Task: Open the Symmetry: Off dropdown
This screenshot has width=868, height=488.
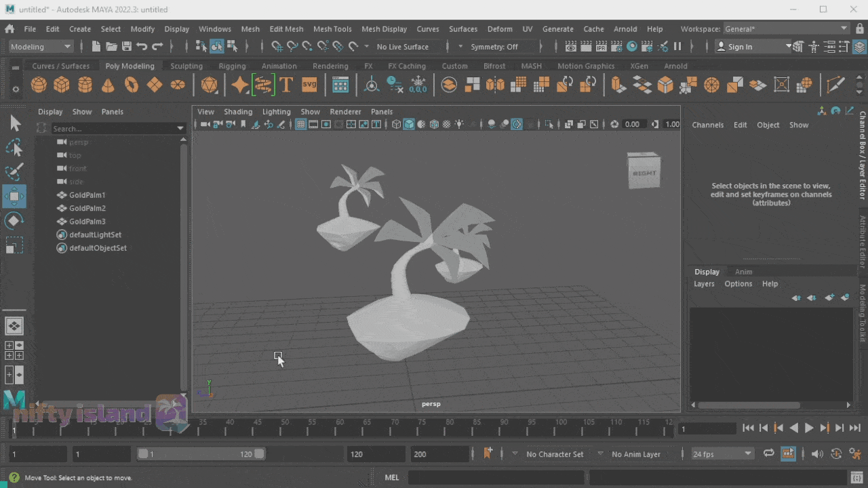Action: point(495,47)
